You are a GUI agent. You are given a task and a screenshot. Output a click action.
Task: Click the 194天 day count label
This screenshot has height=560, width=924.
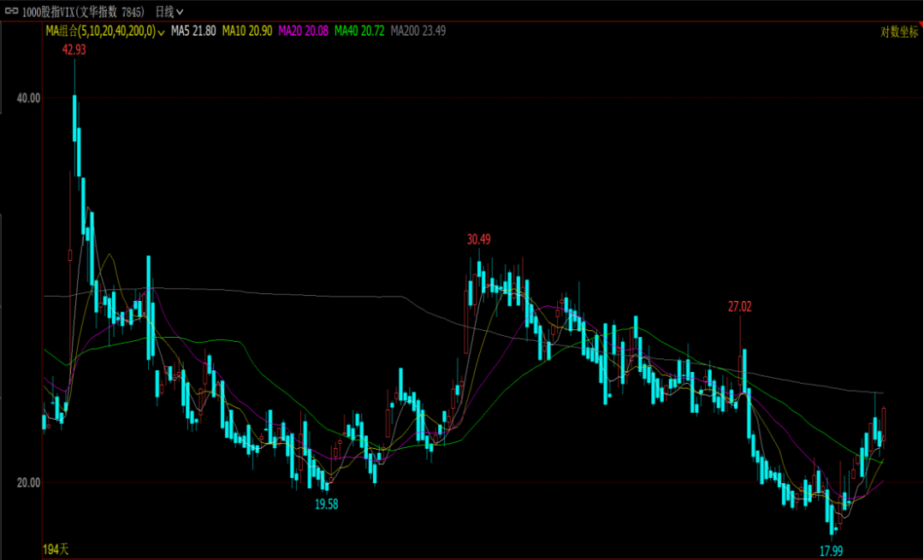coord(55,547)
